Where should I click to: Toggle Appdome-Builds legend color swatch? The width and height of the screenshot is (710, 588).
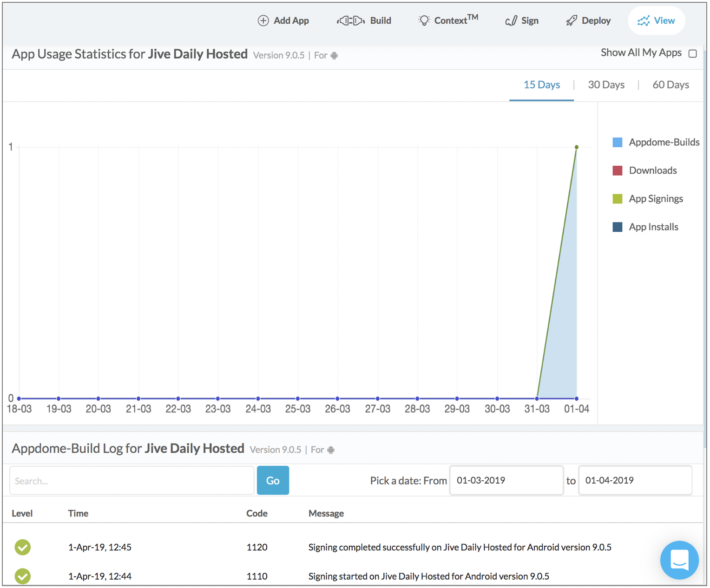click(618, 142)
